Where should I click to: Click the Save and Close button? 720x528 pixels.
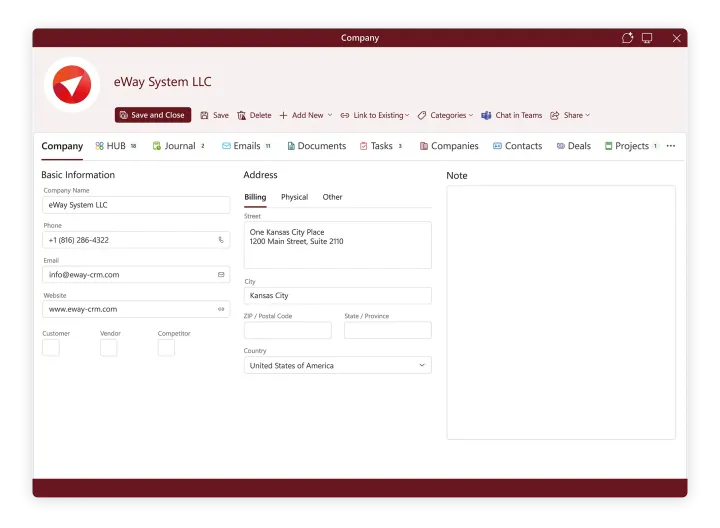pos(153,115)
